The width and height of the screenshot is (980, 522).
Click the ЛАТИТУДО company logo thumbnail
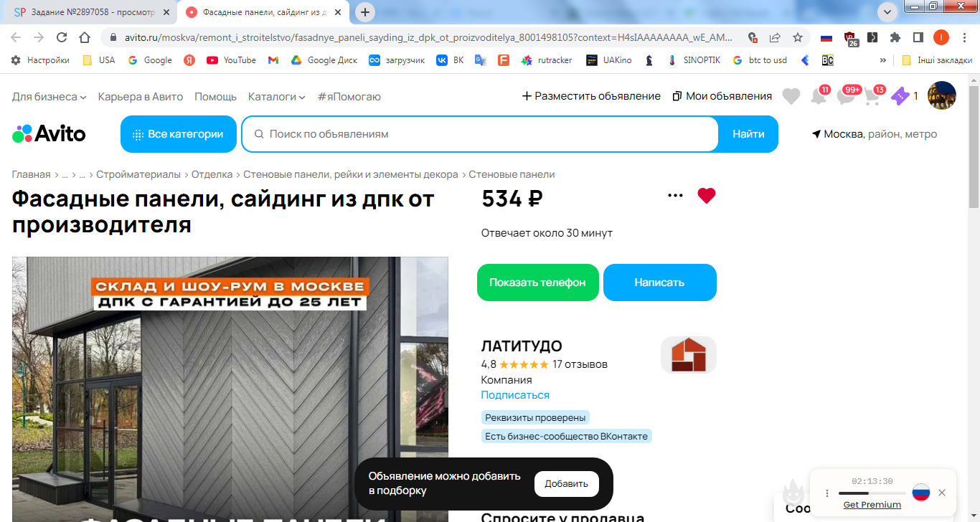689,355
